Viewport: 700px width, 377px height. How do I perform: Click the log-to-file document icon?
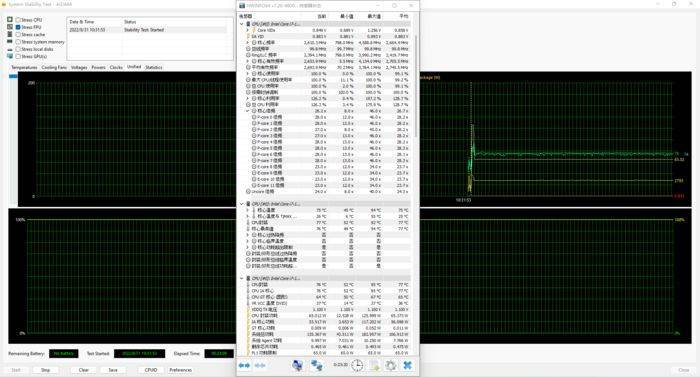[x=374, y=365]
